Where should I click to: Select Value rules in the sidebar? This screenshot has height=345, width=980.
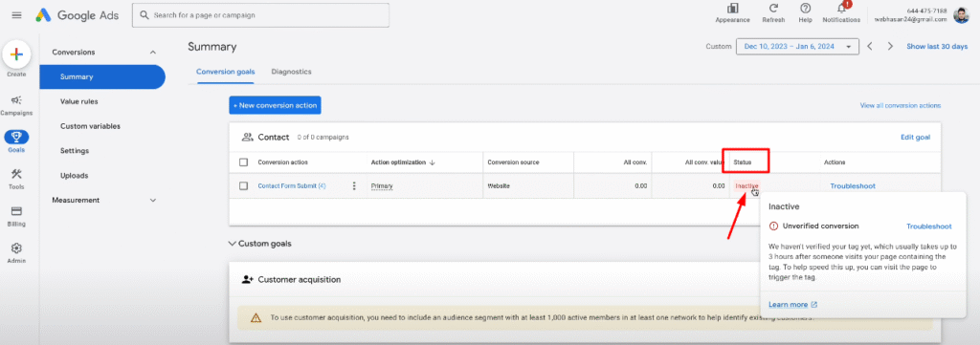click(78, 101)
